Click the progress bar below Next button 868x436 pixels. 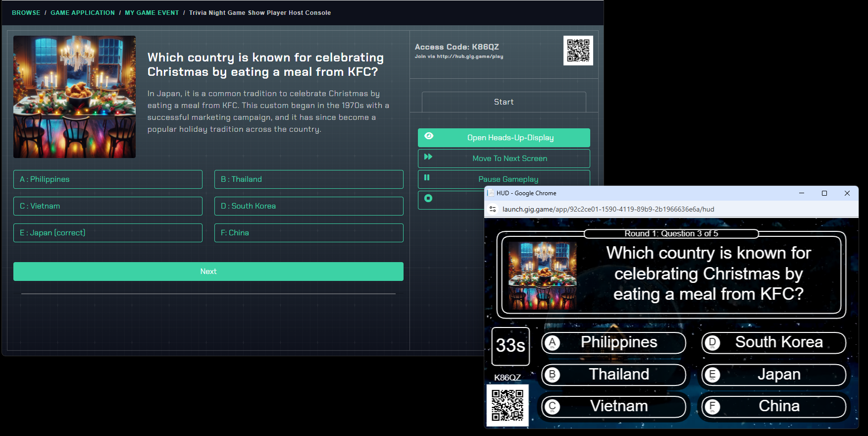click(x=208, y=294)
